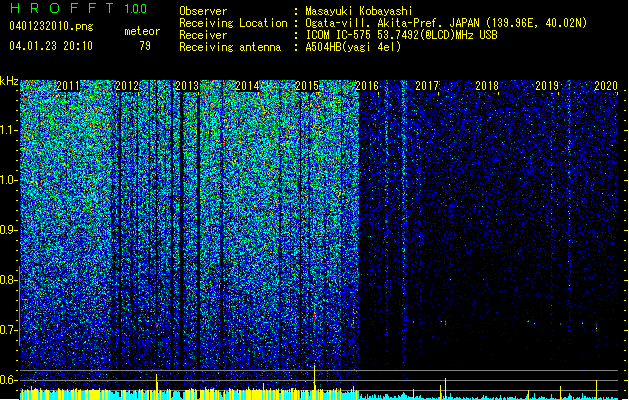Click the 2017 time marker
The width and height of the screenshot is (629, 400).
[x=427, y=86]
